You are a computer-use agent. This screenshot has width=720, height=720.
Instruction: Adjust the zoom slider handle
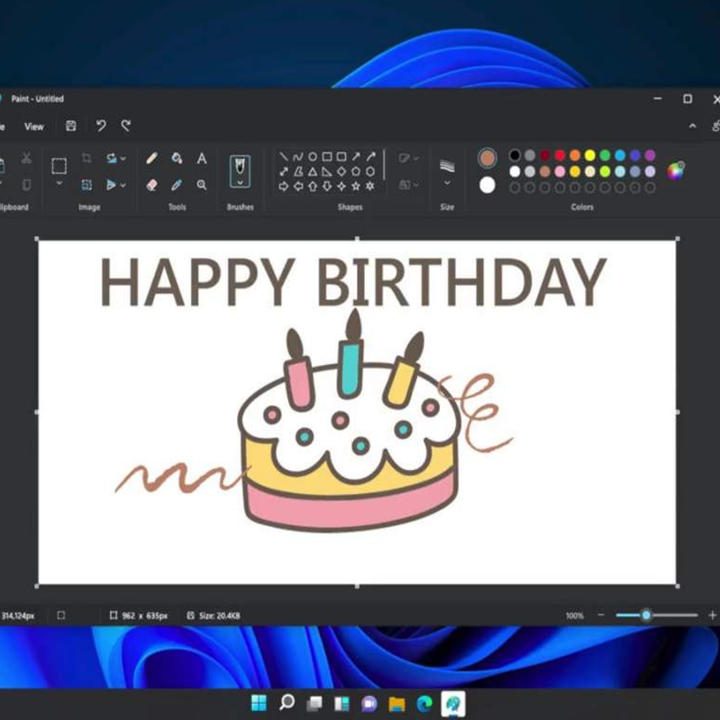click(646, 615)
